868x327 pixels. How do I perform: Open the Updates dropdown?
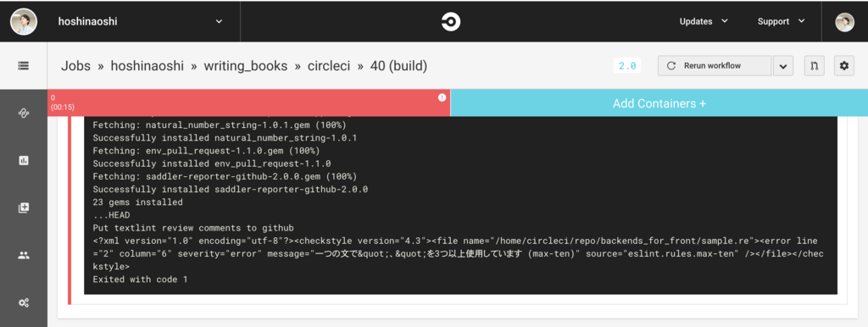coord(704,21)
